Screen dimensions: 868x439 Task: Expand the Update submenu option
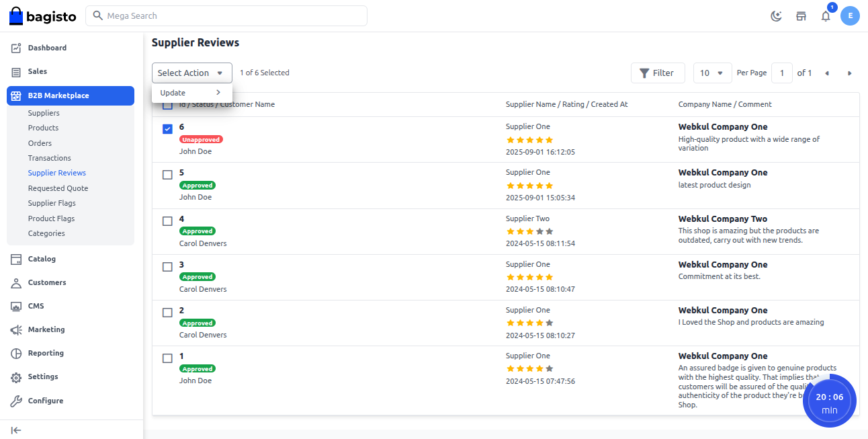pos(191,93)
